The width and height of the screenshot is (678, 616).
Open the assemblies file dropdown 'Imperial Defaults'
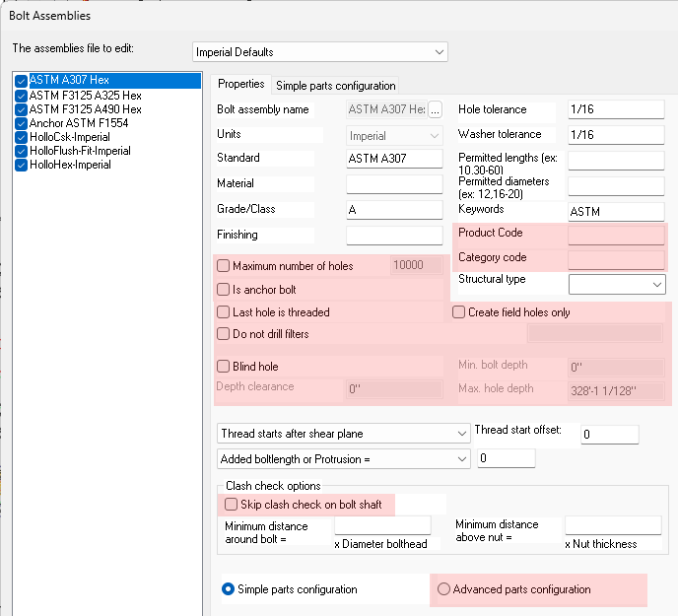click(320, 51)
